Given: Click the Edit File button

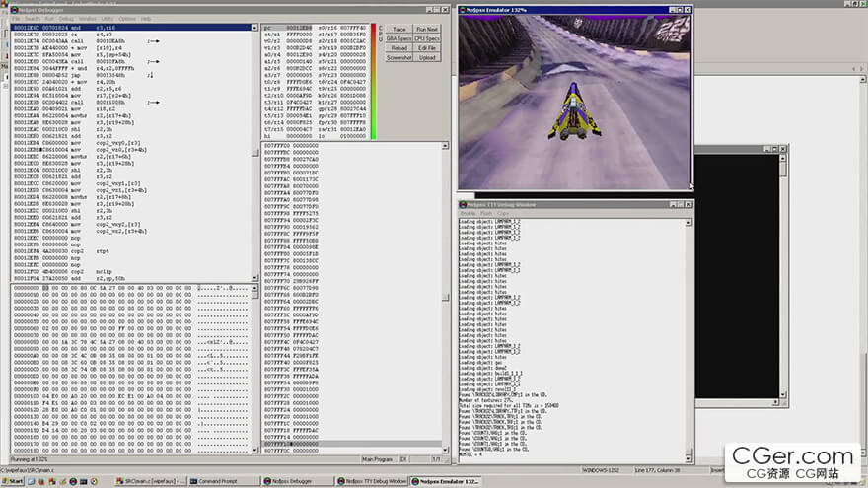Looking at the screenshot, I should click(x=427, y=47).
